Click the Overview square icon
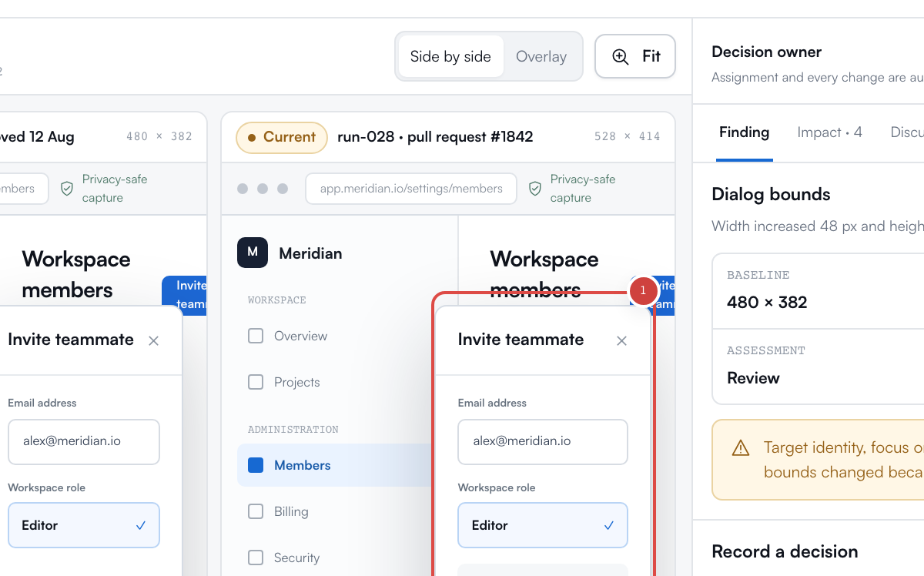 pyautogui.click(x=256, y=336)
